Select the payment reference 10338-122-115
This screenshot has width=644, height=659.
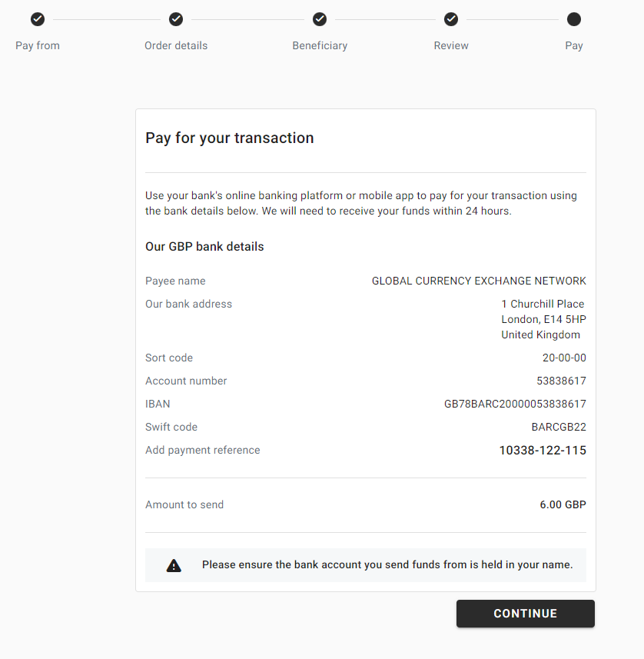[x=543, y=450]
